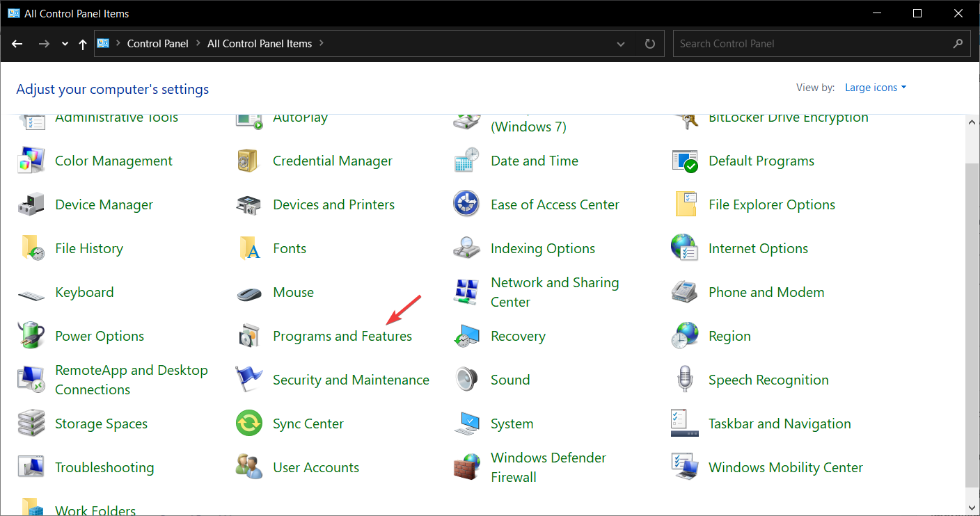The width and height of the screenshot is (980, 516).
Task: Click the Color Management icon
Action: click(31, 161)
